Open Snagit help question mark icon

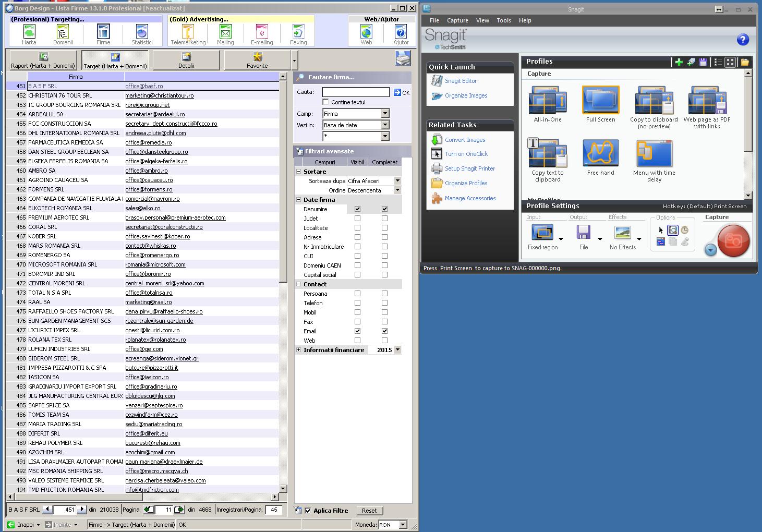(743, 40)
